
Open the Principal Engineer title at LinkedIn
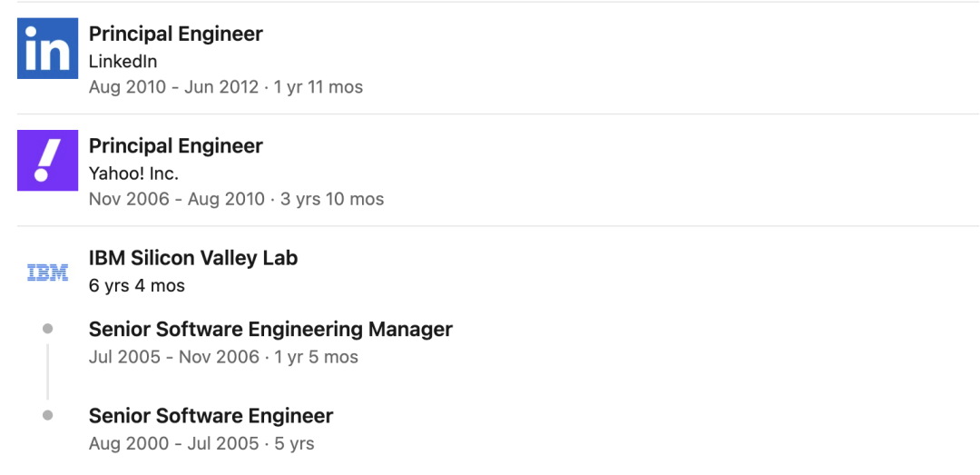click(175, 35)
